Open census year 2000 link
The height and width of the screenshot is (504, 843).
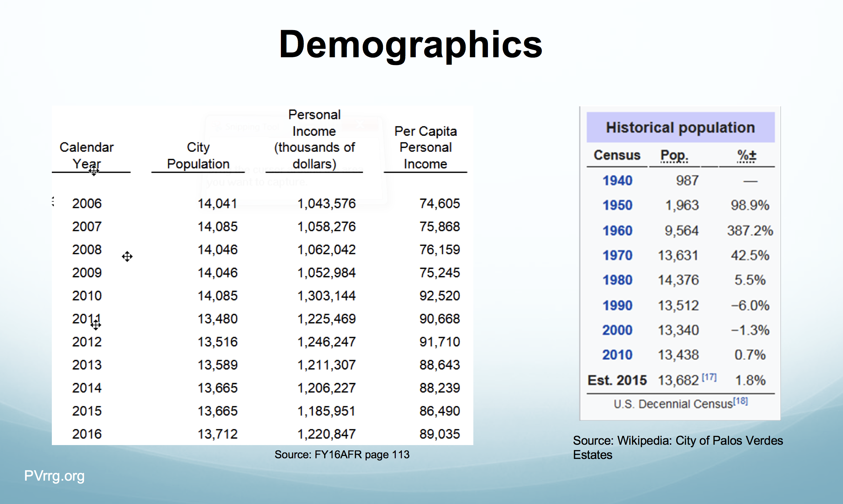click(617, 330)
